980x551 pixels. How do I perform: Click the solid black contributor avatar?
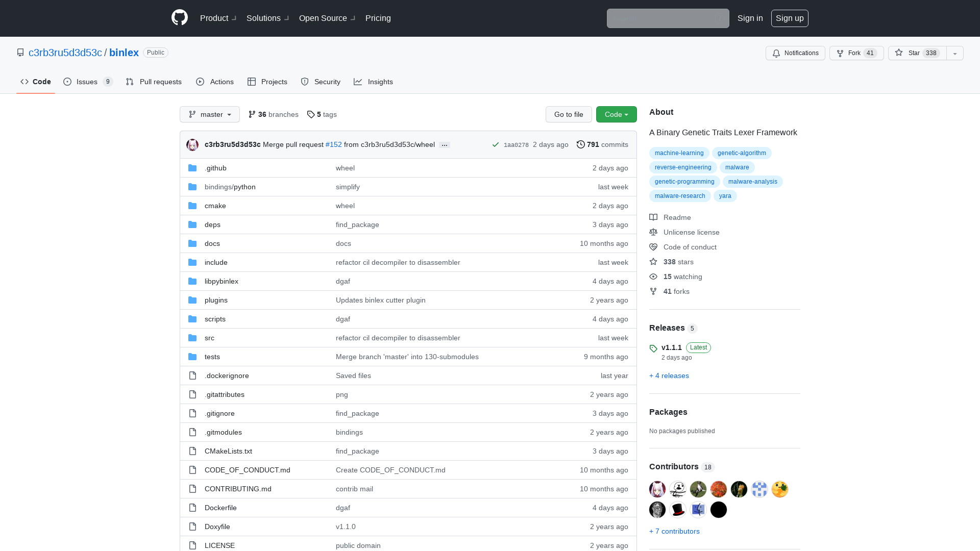(x=719, y=510)
